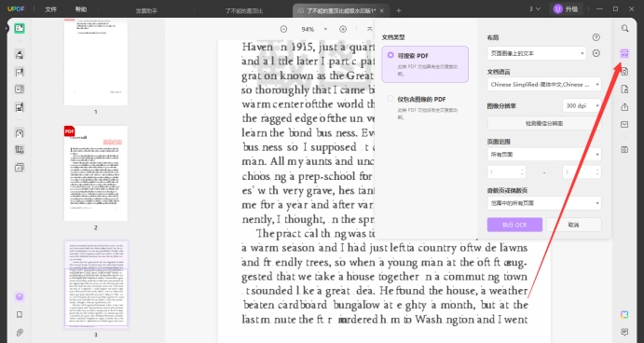Select the Comment highlighter tool

tap(20, 55)
